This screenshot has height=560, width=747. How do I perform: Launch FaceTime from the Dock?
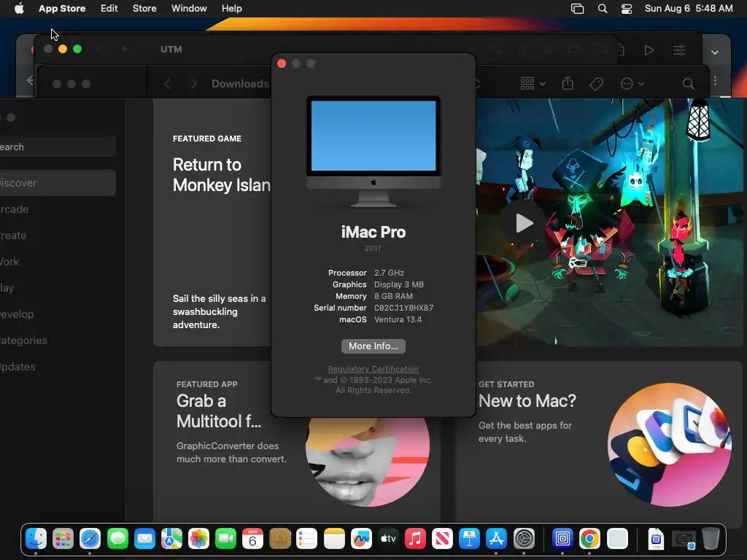pyautogui.click(x=226, y=539)
